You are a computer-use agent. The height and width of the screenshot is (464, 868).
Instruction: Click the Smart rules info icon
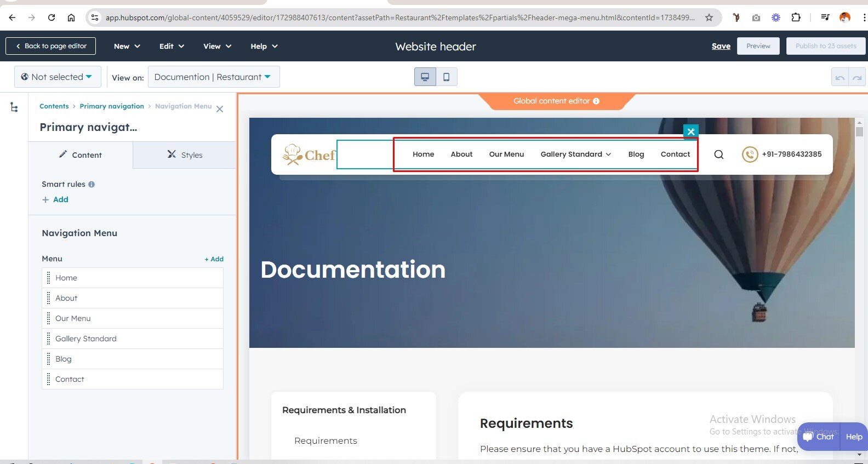(92, 185)
